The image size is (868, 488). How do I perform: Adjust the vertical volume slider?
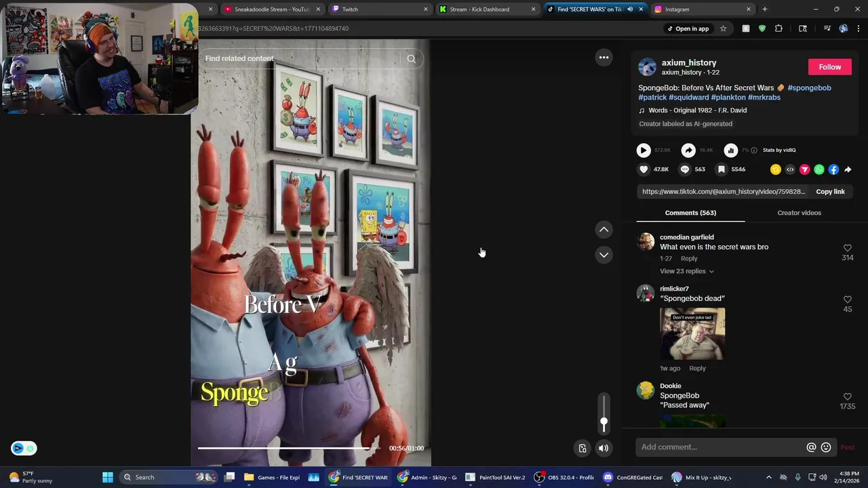[604, 413]
